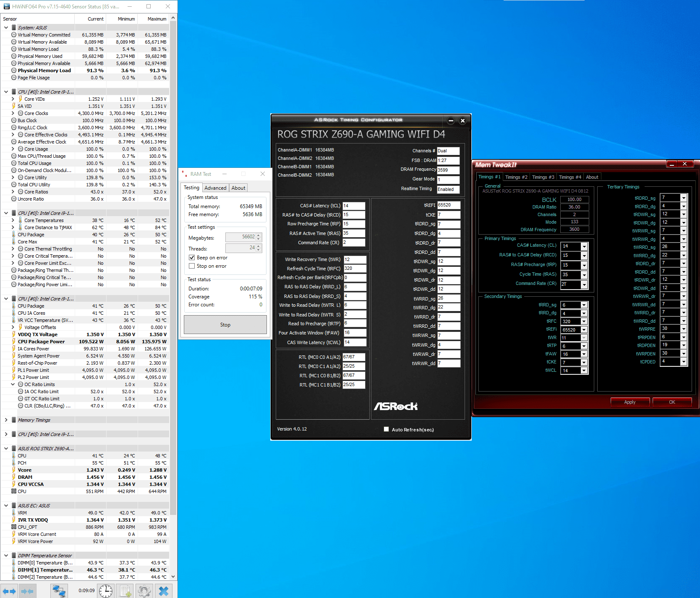Screen dimensions: 700x598
Task: Collapse the OC Ratio Limits row
Action: tap(13, 384)
